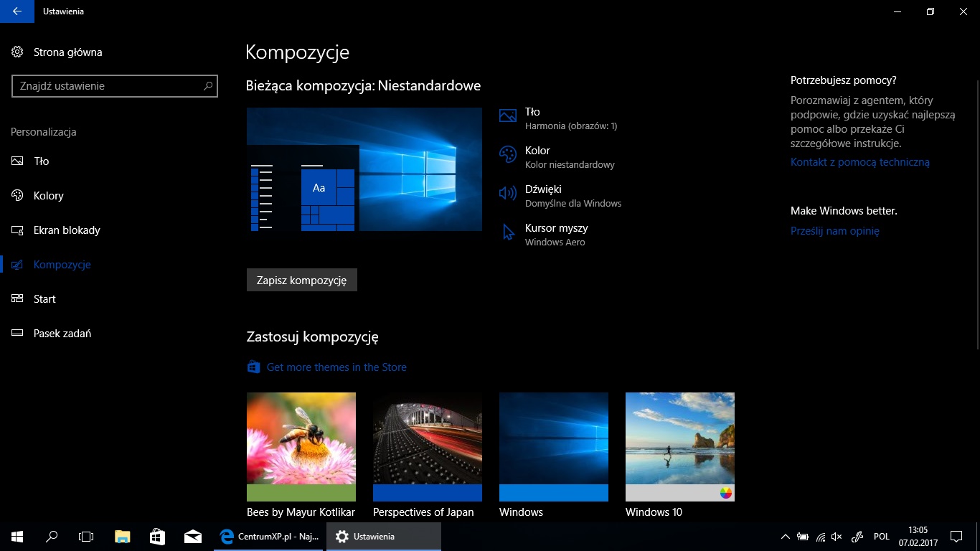Click green color bar under Bees theme
980x551 pixels.
click(301, 492)
